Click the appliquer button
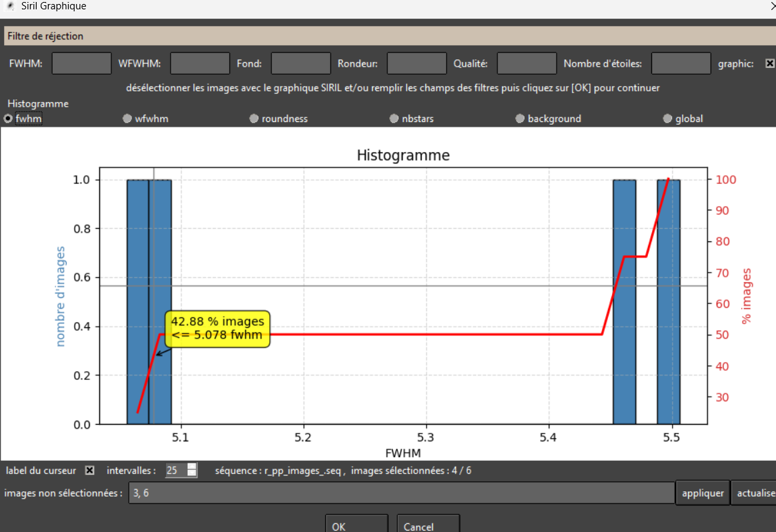 (703, 493)
